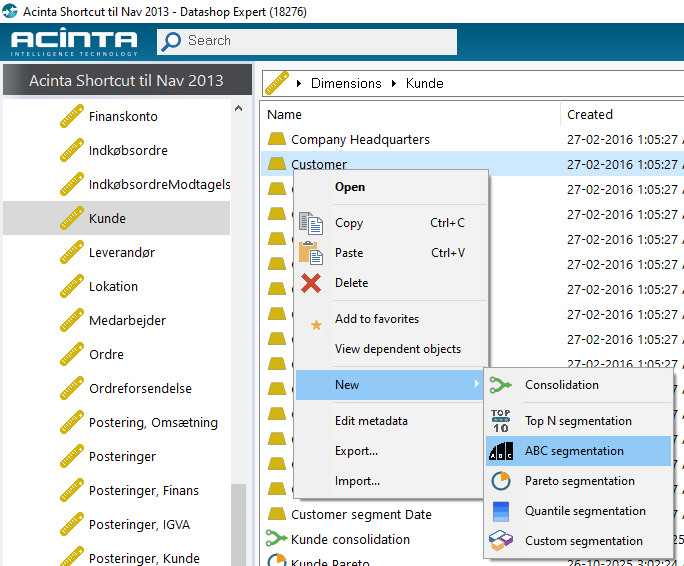Click the ruler icon beside Lokation
The height and width of the screenshot is (566, 684).
[x=72, y=286]
